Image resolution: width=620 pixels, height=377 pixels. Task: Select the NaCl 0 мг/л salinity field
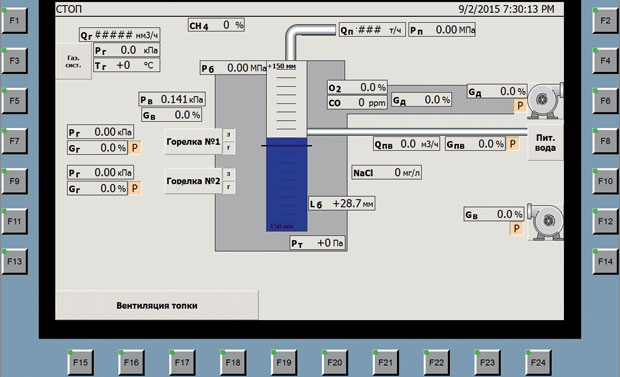387,172
